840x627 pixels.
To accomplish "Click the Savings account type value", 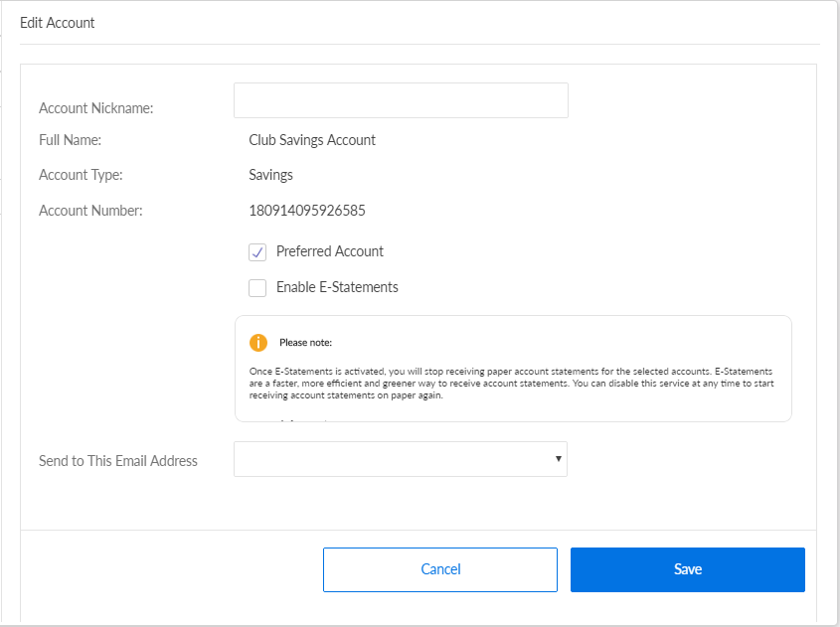I will tap(270, 175).
